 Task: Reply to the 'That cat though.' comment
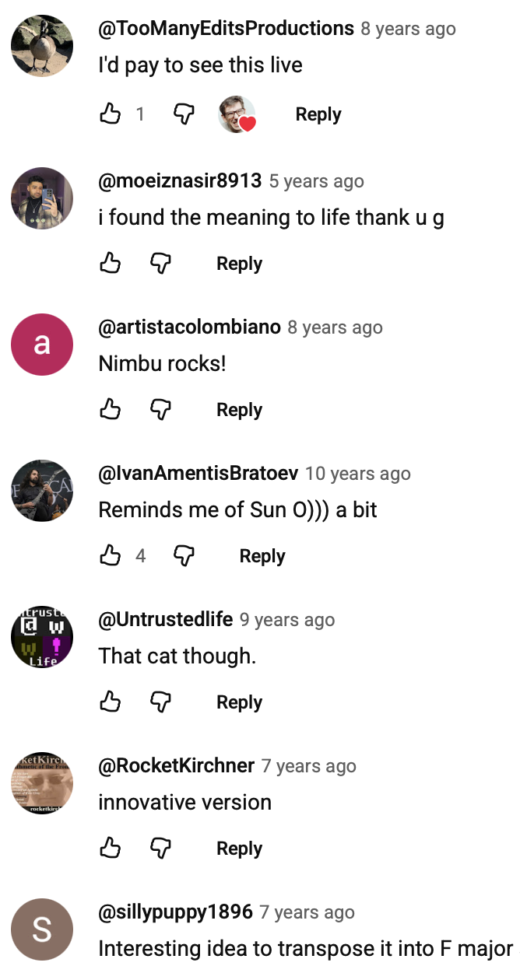pos(239,702)
